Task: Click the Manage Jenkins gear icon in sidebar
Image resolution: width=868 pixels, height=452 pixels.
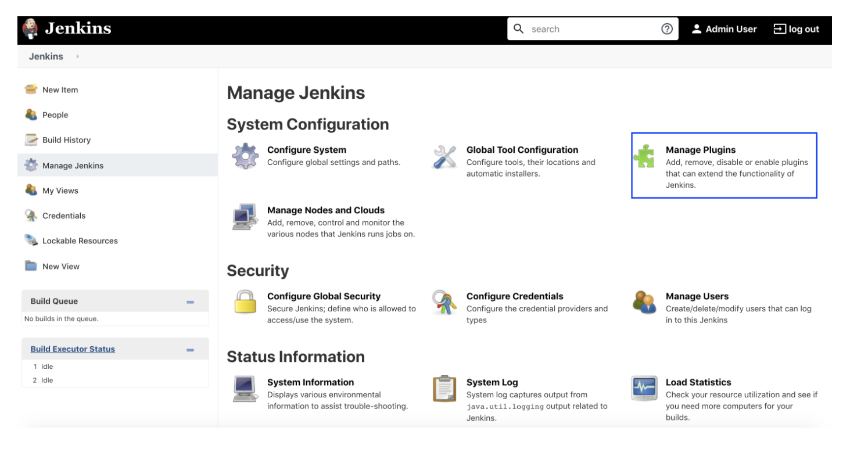Action: (x=31, y=165)
